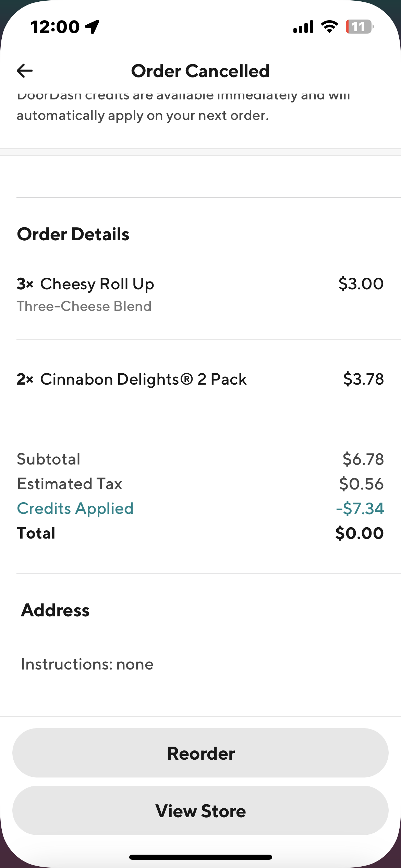Select the Cheesy Roll Up item

(97, 284)
